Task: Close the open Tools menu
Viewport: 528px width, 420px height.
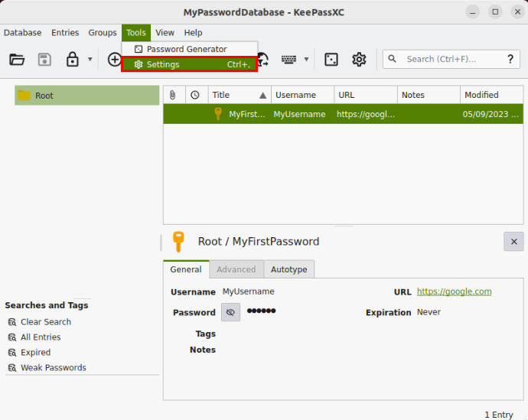Action: click(x=136, y=33)
